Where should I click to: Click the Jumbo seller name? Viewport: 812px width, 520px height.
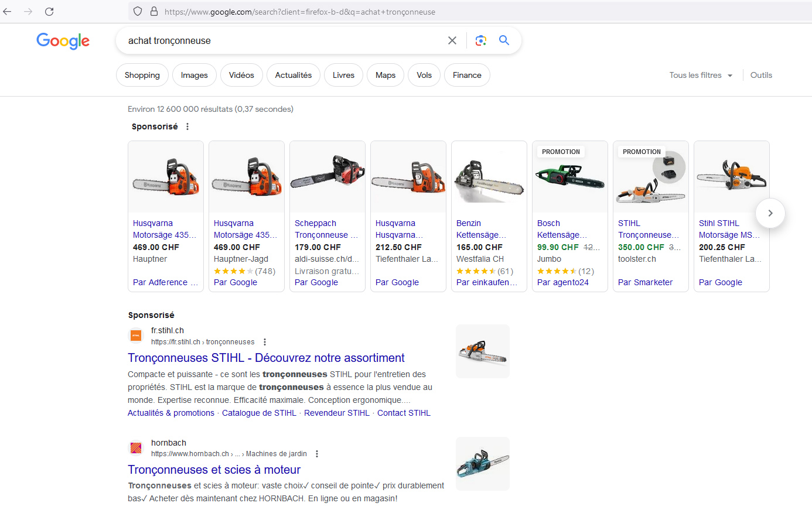point(549,259)
